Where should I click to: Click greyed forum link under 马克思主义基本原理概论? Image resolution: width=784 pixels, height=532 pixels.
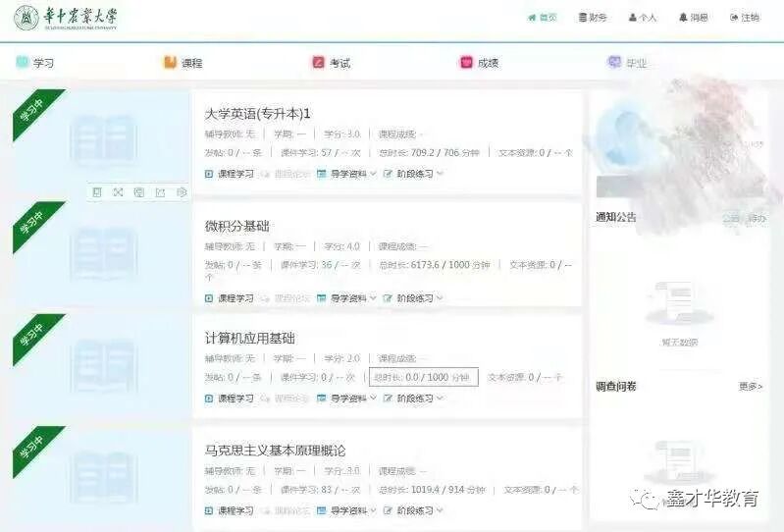[x=286, y=511]
